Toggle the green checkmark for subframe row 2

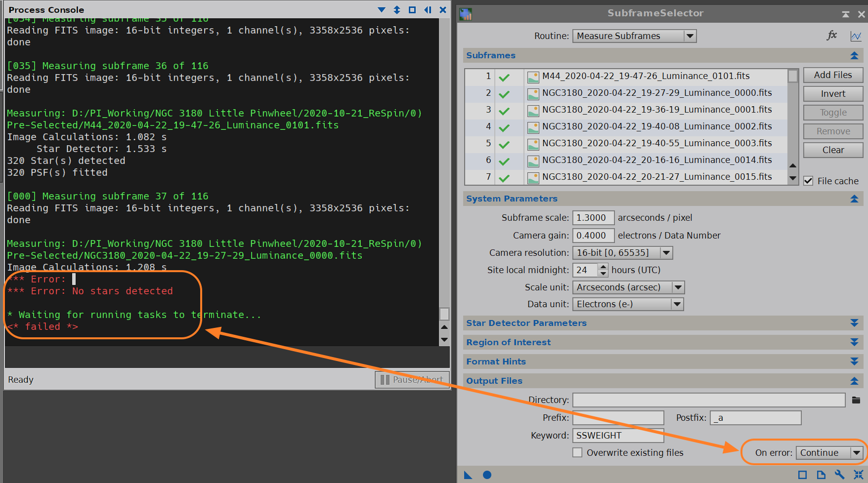click(x=504, y=94)
